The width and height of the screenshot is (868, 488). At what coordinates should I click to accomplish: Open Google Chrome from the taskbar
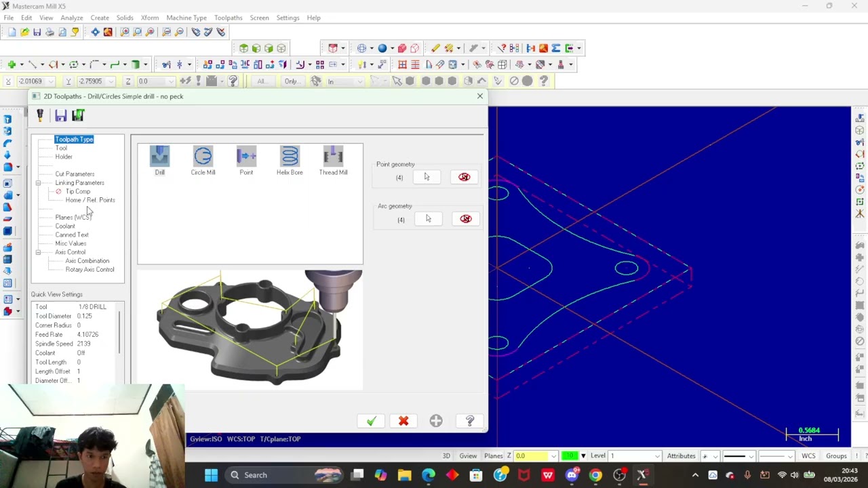pyautogui.click(x=595, y=475)
